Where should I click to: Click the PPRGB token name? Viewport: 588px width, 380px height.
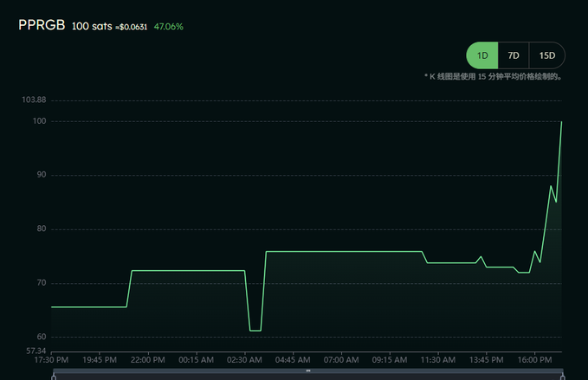(x=42, y=25)
